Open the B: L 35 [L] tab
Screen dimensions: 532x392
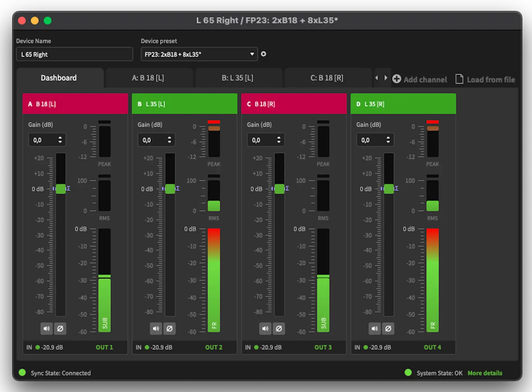238,78
